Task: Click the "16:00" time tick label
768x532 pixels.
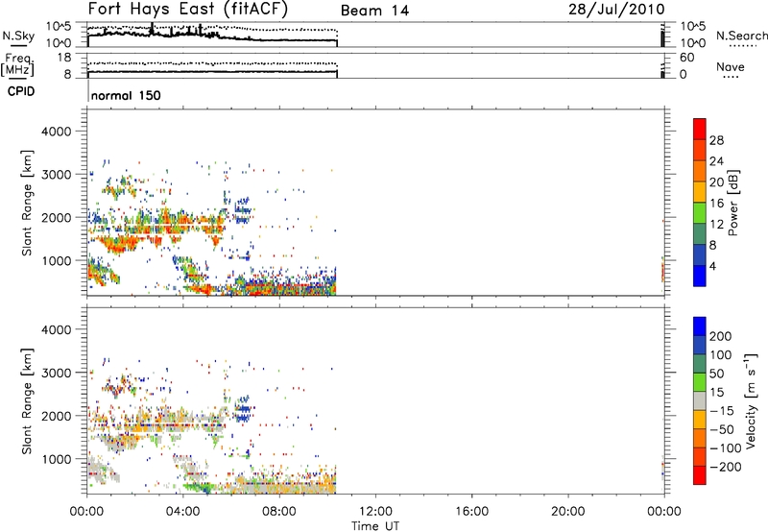Action: [471, 512]
